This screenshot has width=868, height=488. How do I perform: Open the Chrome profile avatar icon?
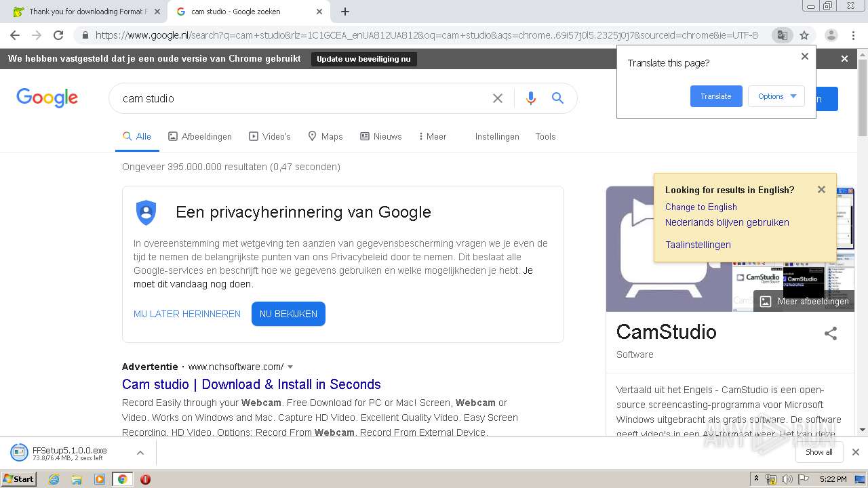coord(831,35)
